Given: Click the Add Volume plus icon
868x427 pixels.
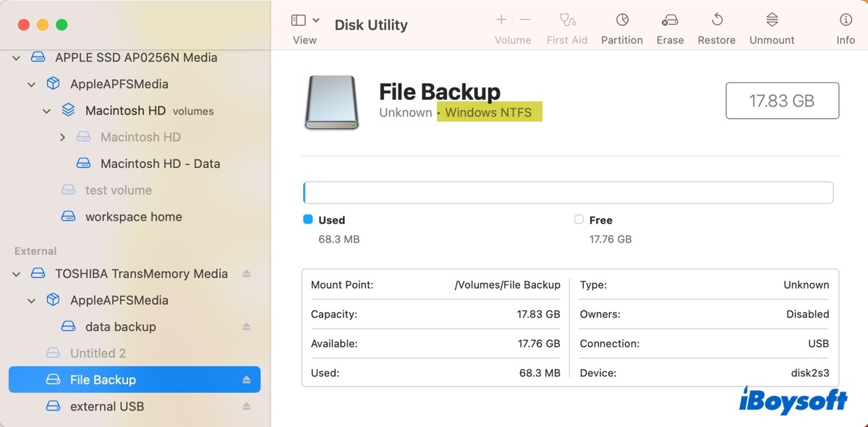Looking at the screenshot, I should coord(500,20).
